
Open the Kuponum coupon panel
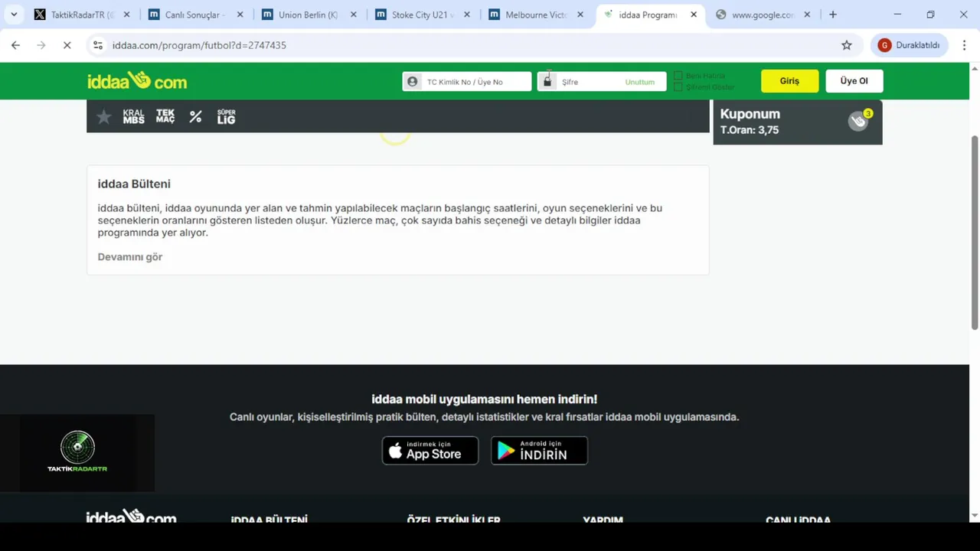(797, 122)
